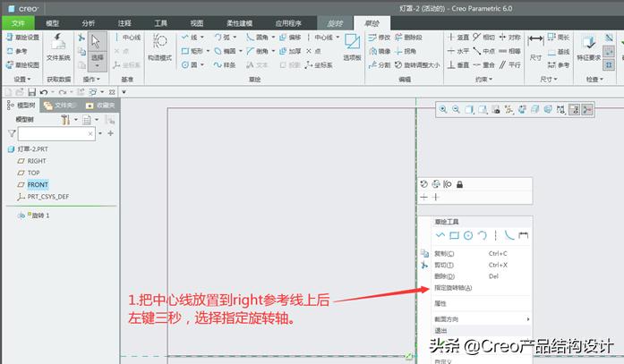Click the zoom out magnifier in graphics toolbar

pyautogui.click(x=456, y=109)
